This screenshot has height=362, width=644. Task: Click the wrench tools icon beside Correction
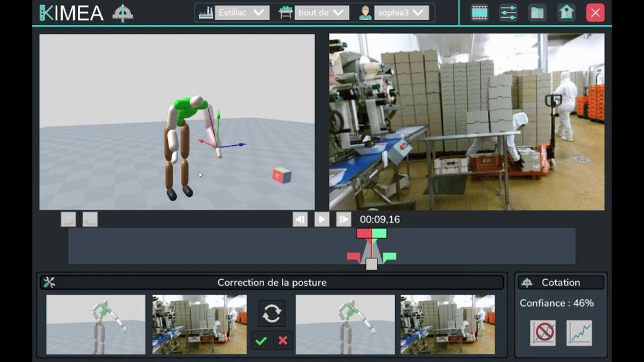click(49, 283)
